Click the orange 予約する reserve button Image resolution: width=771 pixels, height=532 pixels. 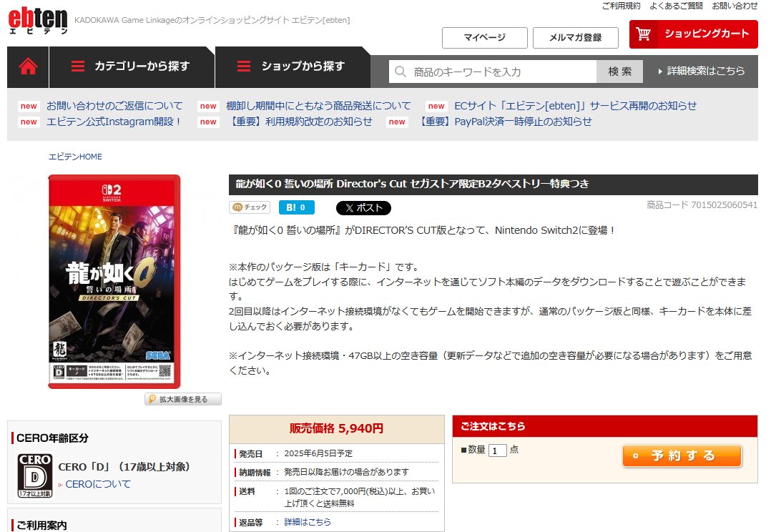[682, 455]
